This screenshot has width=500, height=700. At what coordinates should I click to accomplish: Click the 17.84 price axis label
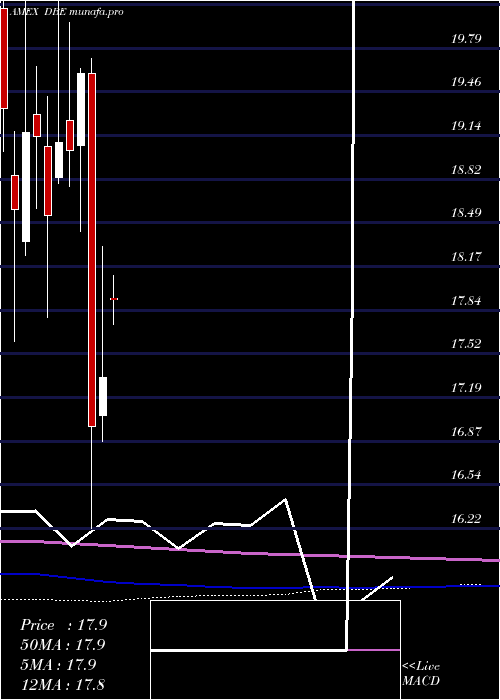[467, 300]
